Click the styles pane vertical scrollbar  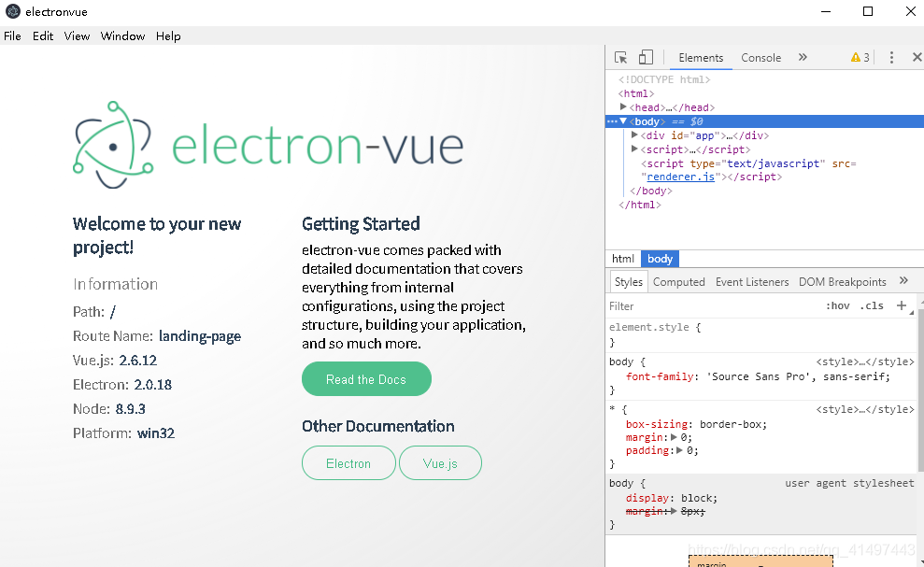(x=920, y=389)
